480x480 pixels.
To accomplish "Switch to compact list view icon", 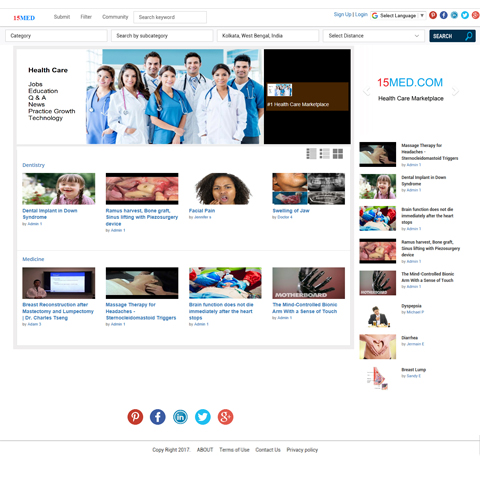I will [x=324, y=154].
